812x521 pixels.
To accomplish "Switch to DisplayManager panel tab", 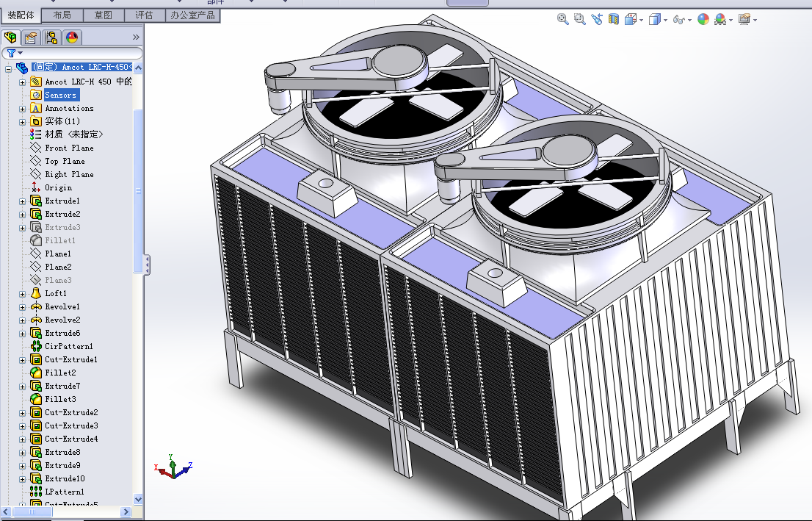I will click(x=71, y=37).
